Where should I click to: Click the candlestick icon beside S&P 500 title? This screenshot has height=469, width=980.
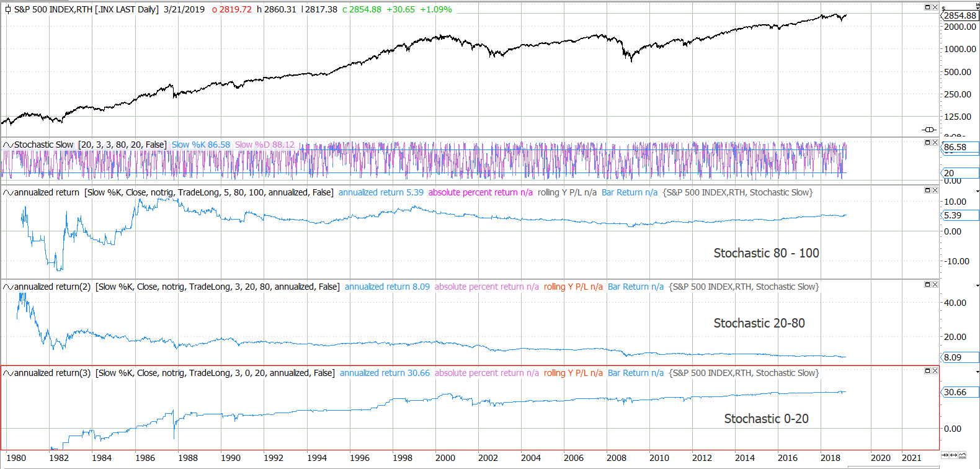coord(7,9)
